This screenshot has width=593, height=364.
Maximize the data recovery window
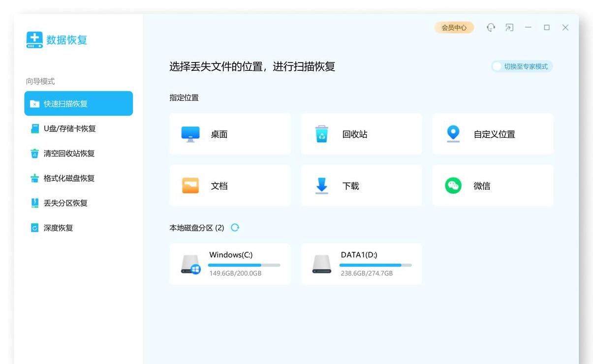547,28
